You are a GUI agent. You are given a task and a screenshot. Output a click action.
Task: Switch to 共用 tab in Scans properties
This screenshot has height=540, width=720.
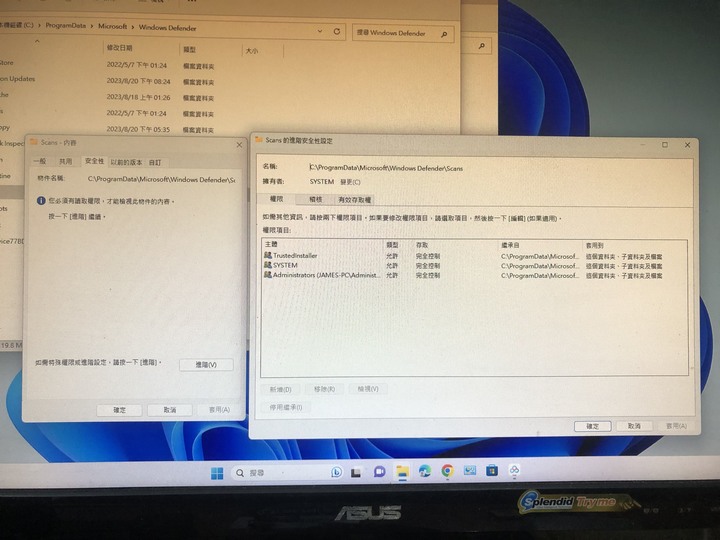click(65, 161)
